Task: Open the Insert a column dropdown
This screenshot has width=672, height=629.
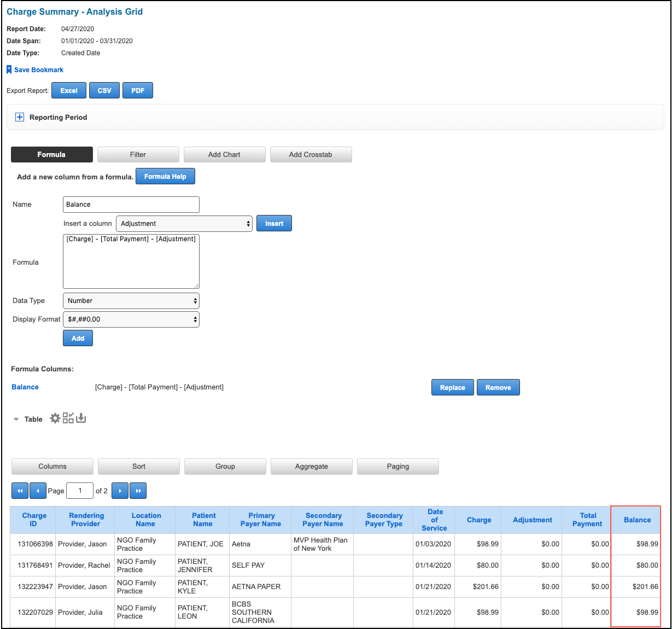Action: coord(184,224)
